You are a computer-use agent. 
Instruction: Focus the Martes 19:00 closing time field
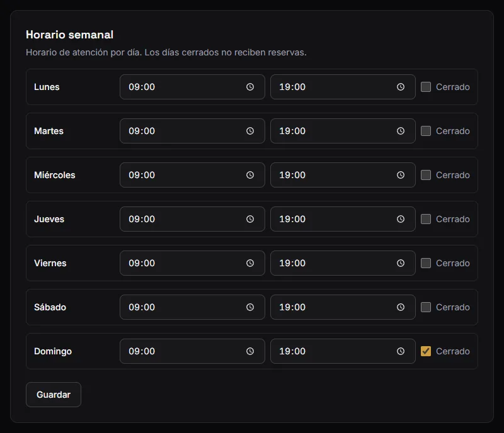tap(343, 131)
